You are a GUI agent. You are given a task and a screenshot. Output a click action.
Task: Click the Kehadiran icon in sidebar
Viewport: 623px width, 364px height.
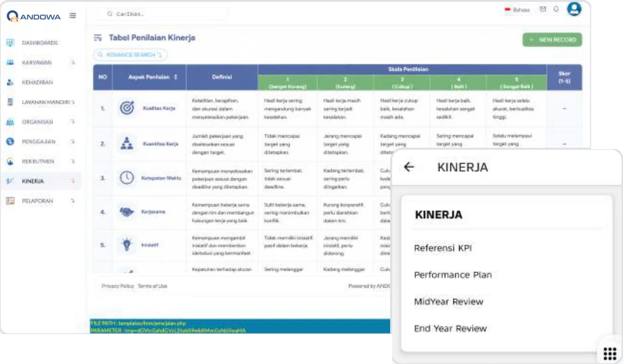[11, 82]
